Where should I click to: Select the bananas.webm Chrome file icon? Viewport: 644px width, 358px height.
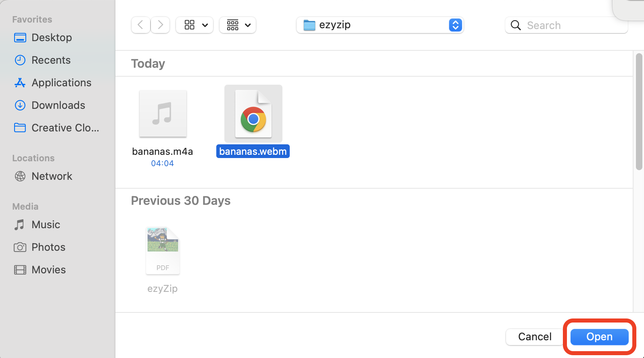pos(253,114)
